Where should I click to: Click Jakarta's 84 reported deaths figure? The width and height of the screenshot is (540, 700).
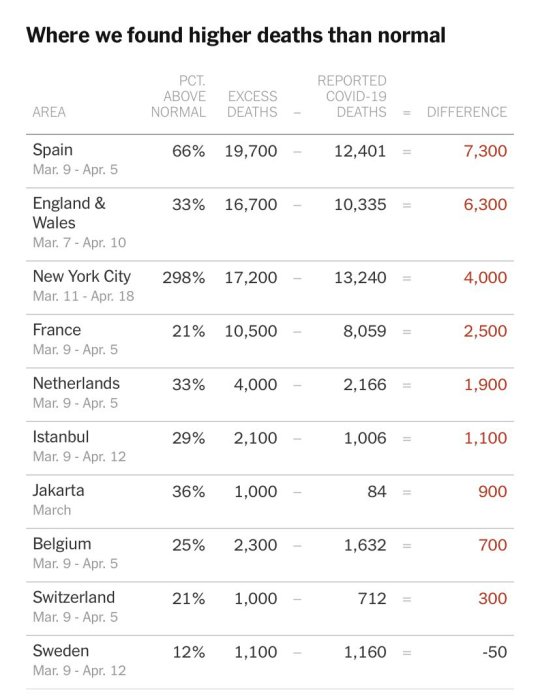click(377, 492)
